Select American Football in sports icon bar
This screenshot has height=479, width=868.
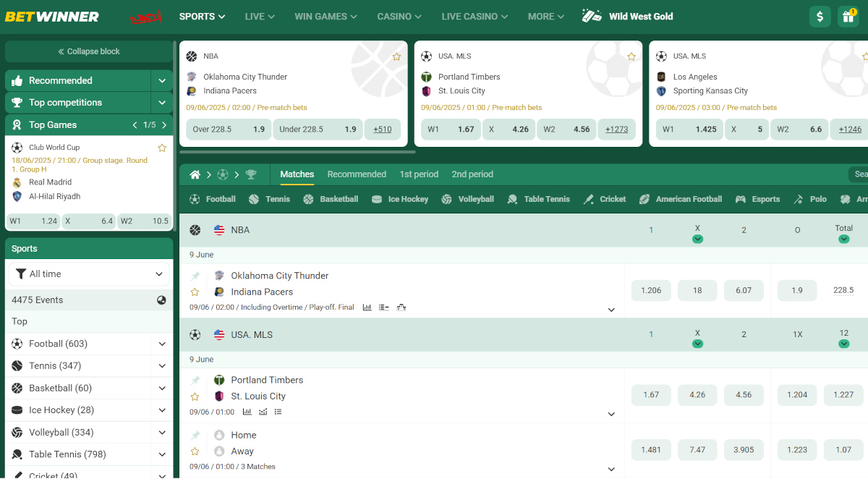(x=680, y=199)
